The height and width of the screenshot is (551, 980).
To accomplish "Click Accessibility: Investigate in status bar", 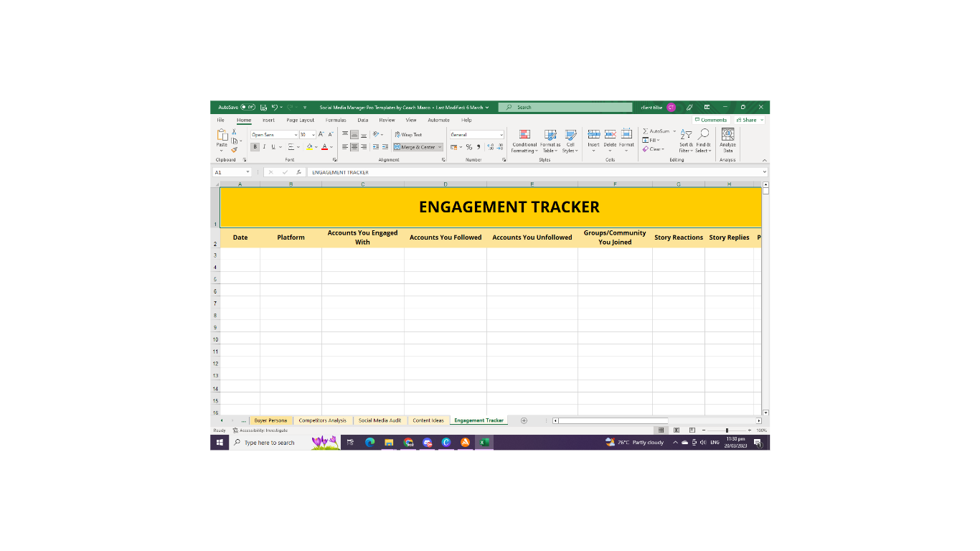I will click(260, 430).
